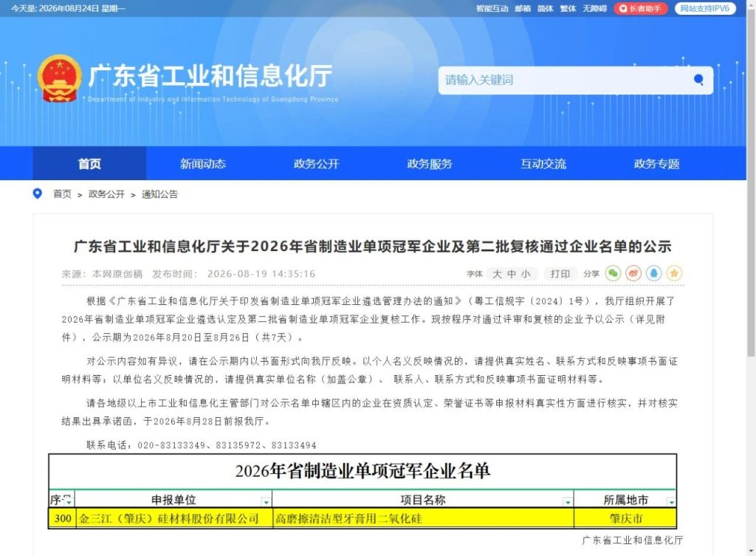The image size is (756, 556).
Task: Go to 通知公告 in the breadcrumb
Action: click(x=159, y=194)
